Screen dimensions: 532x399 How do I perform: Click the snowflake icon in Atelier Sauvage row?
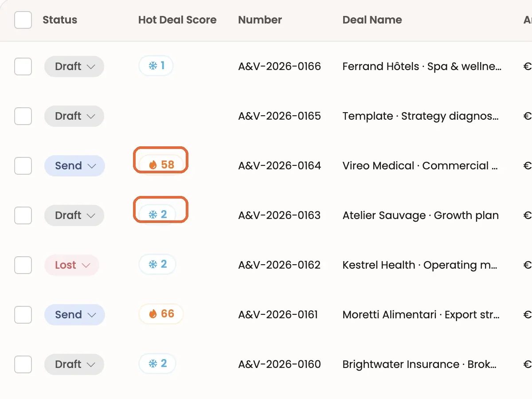click(153, 215)
